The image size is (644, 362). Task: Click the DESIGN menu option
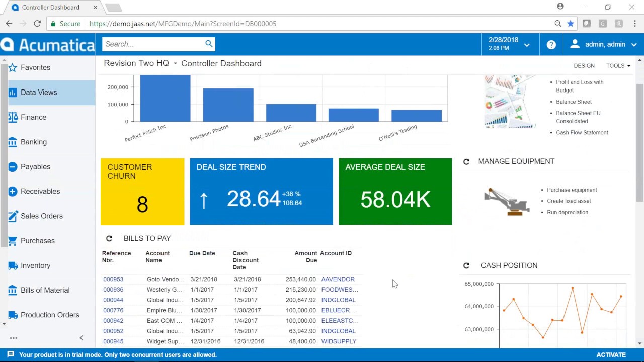(584, 65)
